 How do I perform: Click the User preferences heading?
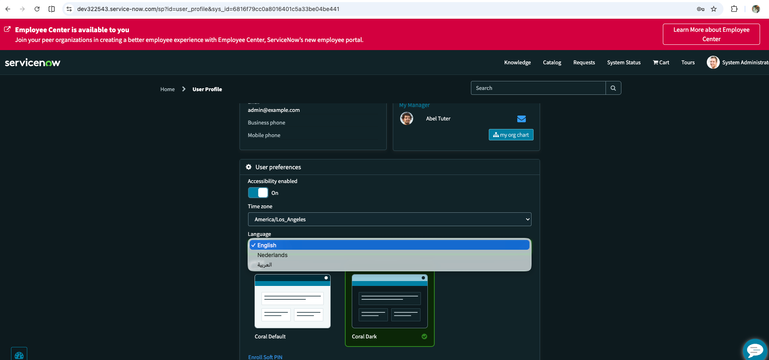278,167
